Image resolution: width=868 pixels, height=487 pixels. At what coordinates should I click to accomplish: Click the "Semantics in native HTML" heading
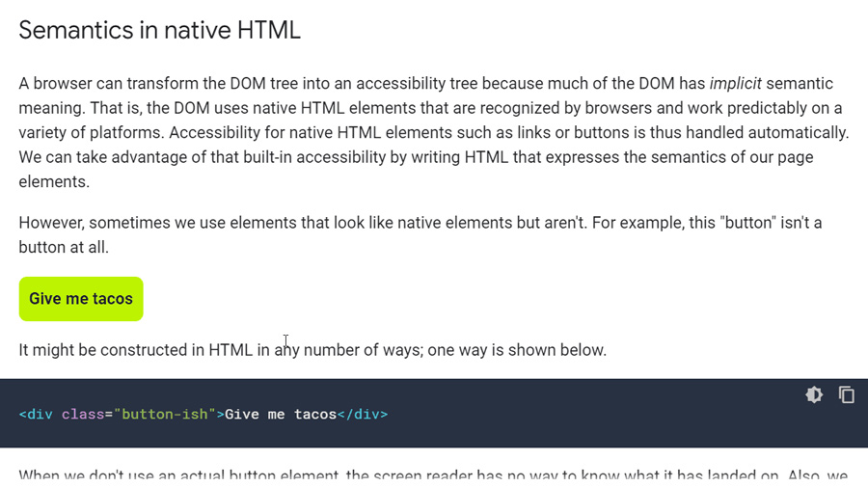click(159, 30)
